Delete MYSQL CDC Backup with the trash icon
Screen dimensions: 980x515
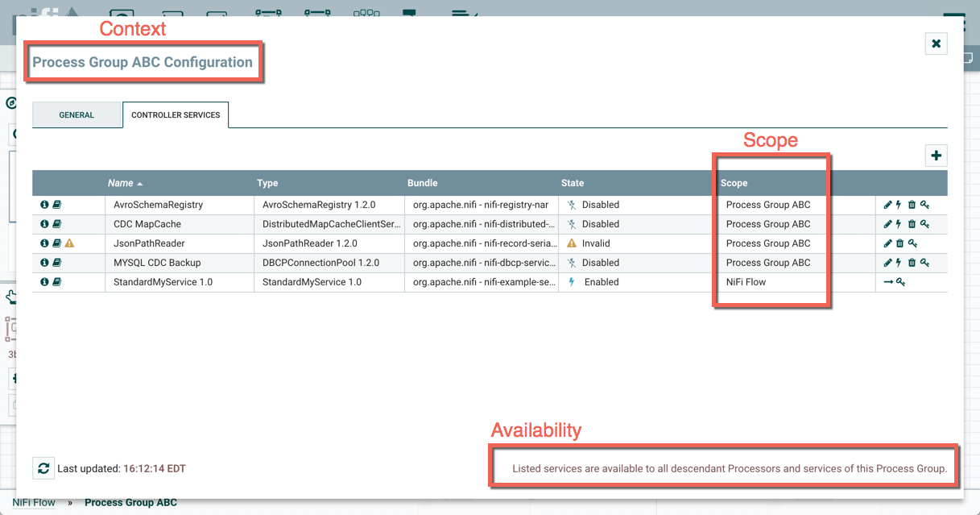[911, 263]
